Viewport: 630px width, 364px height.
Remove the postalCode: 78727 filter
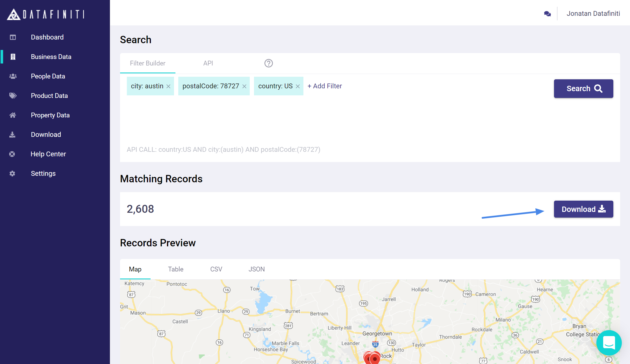tap(244, 86)
